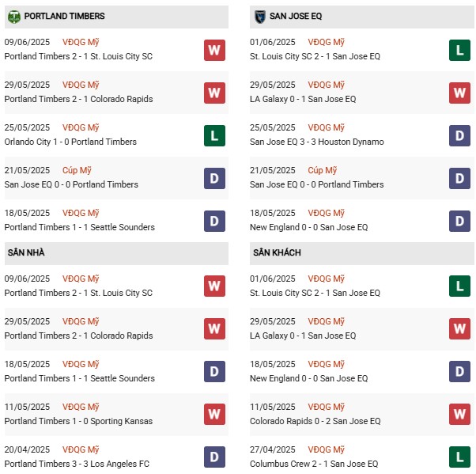
Task: Click the W badge for Portland vs Sporting Kansas
Action: (x=214, y=414)
